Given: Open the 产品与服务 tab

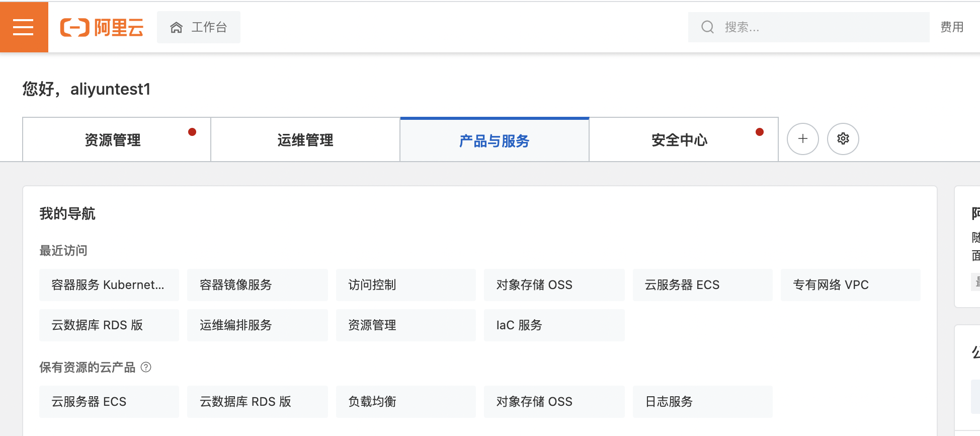Looking at the screenshot, I should (494, 140).
